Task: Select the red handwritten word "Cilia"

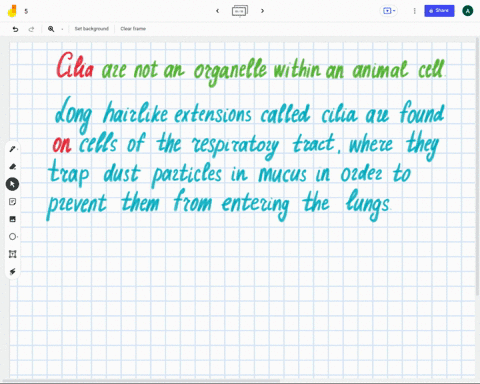Action: [75, 66]
